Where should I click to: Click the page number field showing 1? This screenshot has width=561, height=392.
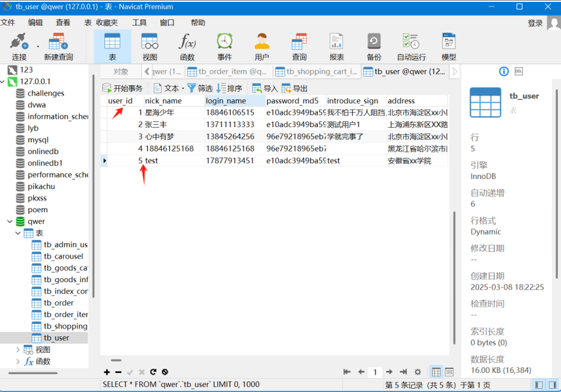375,372
